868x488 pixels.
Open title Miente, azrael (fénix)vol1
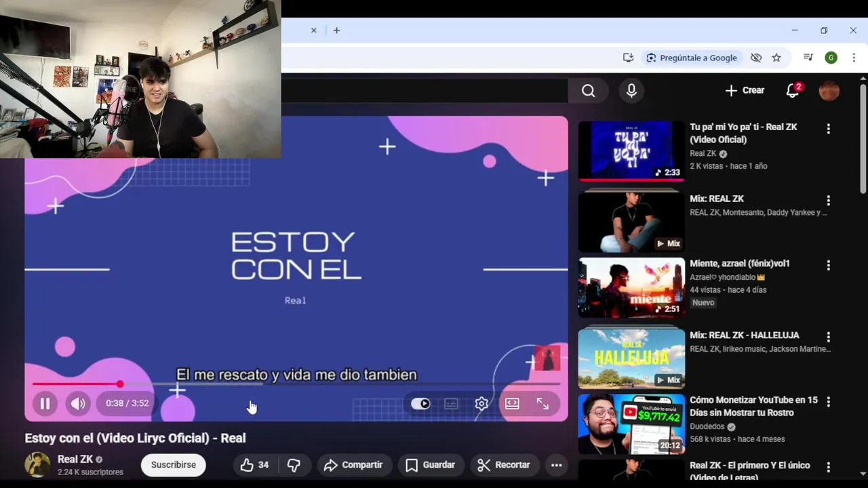pos(740,264)
